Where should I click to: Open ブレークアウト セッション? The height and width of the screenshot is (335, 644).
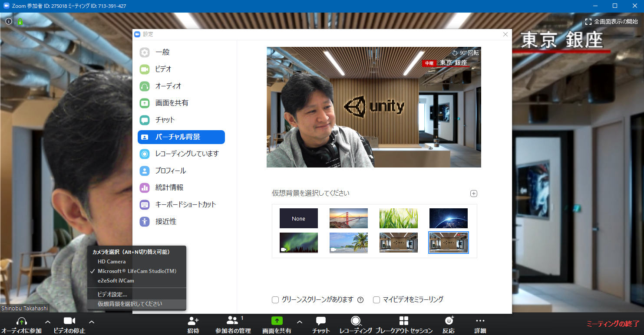tap(404, 325)
